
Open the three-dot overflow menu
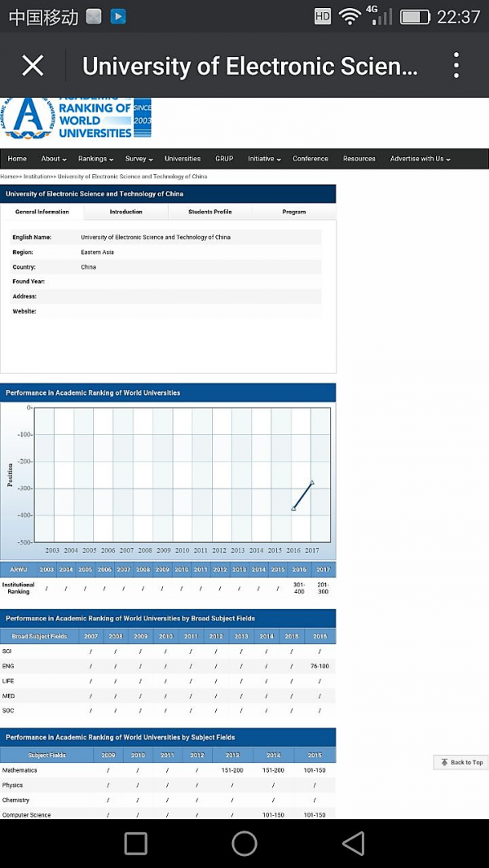pos(456,66)
